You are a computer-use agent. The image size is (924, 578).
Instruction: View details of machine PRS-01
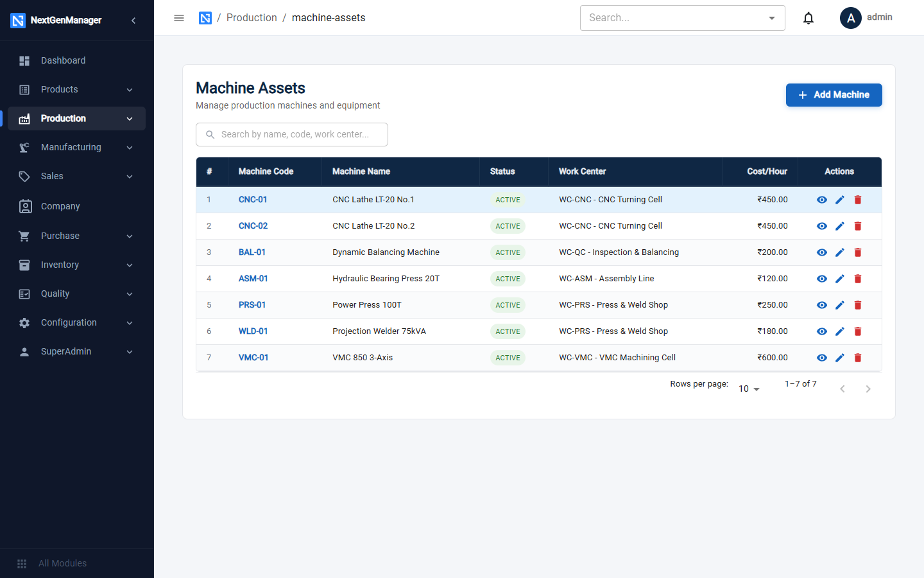[821, 305]
